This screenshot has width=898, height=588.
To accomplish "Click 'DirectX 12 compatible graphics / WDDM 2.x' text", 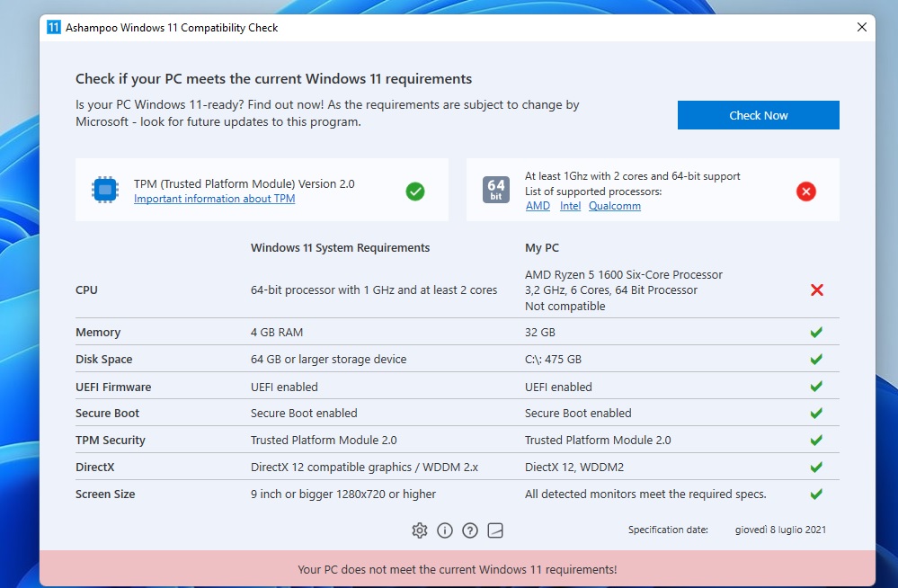I will 364,468.
